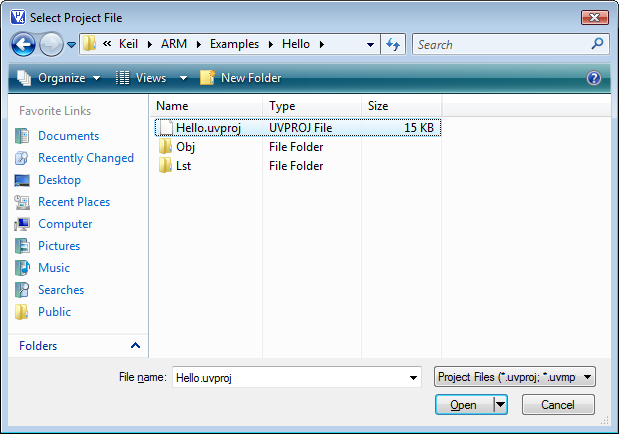Go to Recently Changed location
Image resolution: width=619 pixels, height=434 pixels.
click(x=85, y=158)
